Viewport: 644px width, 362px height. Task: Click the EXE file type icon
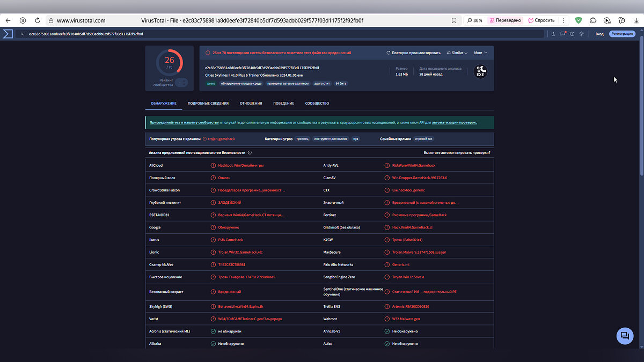tap(480, 71)
